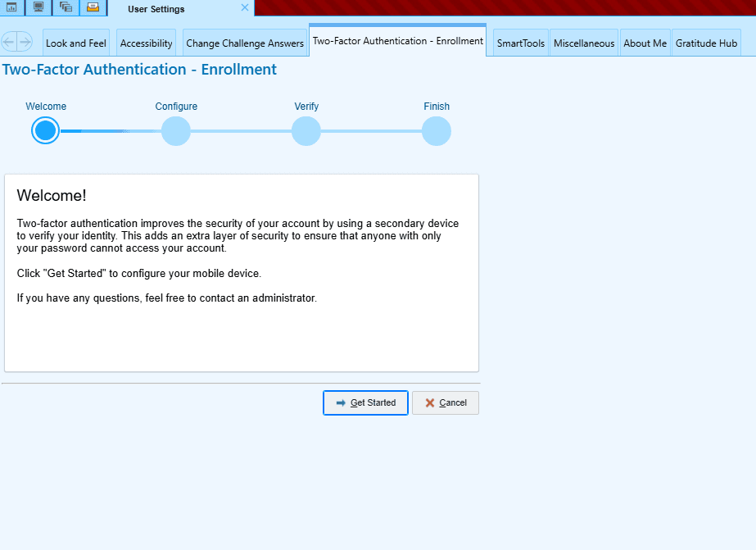Switch to the SmartTools tab

520,43
